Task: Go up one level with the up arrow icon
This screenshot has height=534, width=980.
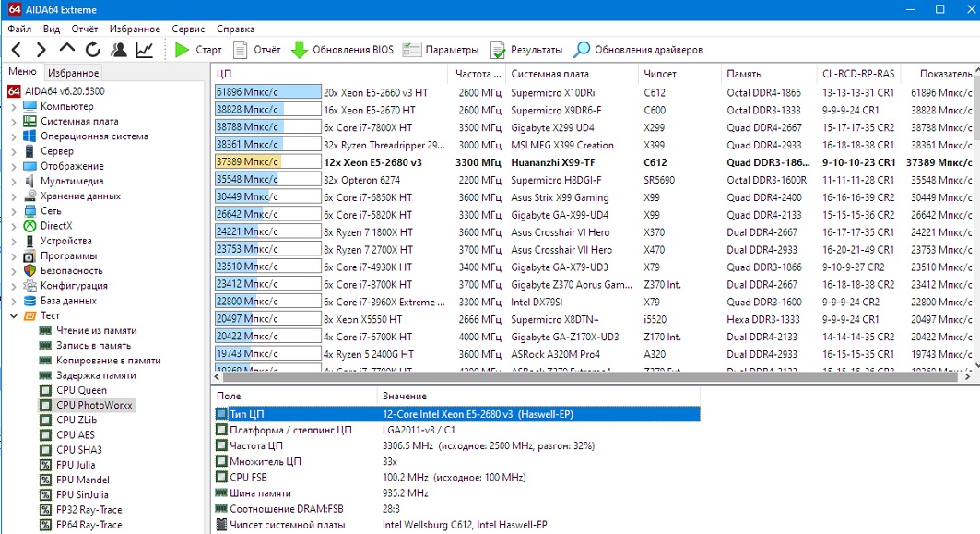Action: [x=67, y=49]
